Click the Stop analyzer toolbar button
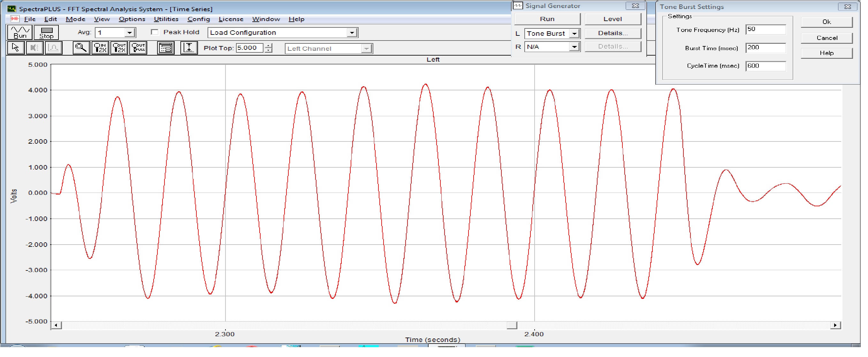 (47, 32)
